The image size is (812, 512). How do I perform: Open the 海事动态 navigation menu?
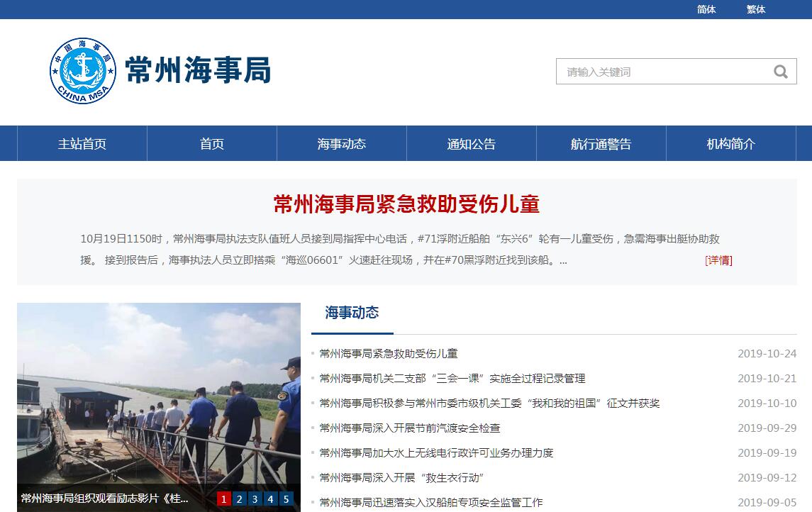(x=342, y=143)
